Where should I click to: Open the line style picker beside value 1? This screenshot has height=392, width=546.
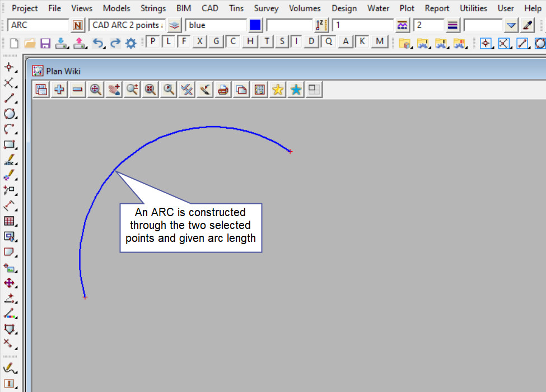402,25
